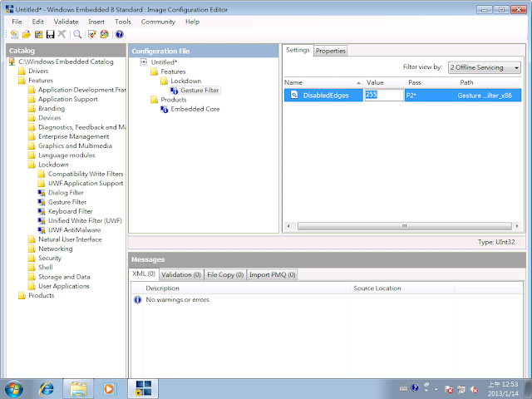The width and height of the screenshot is (532, 399).
Task: Expand the Shell folder
Action: coord(41,268)
